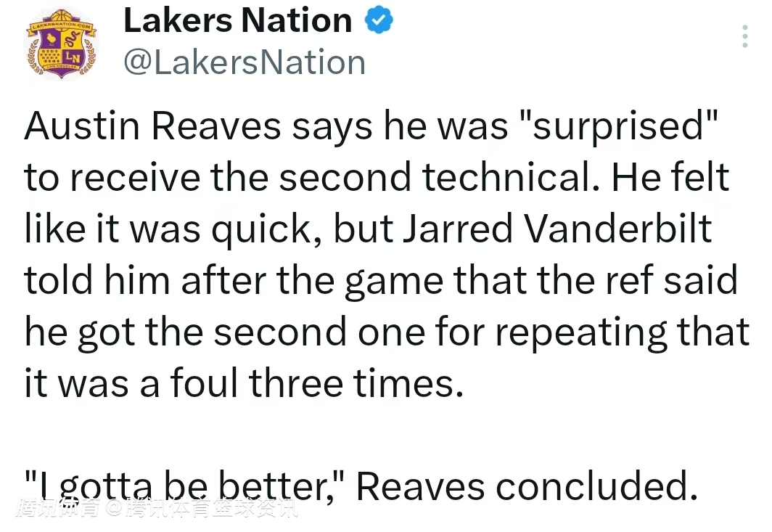Click the 腾讯体育 watermark at the bottom left
This screenshot has width=772, height=532.
click(x=58, y=508)
